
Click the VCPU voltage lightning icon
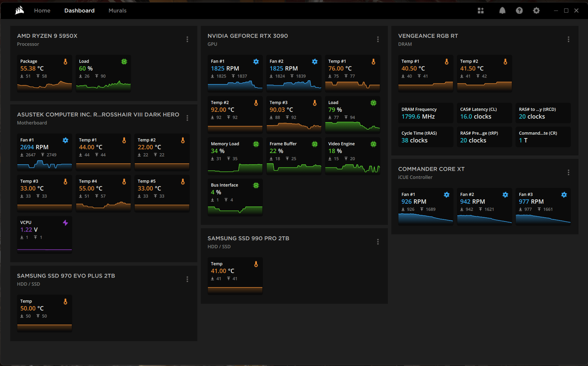pos(65,223)
